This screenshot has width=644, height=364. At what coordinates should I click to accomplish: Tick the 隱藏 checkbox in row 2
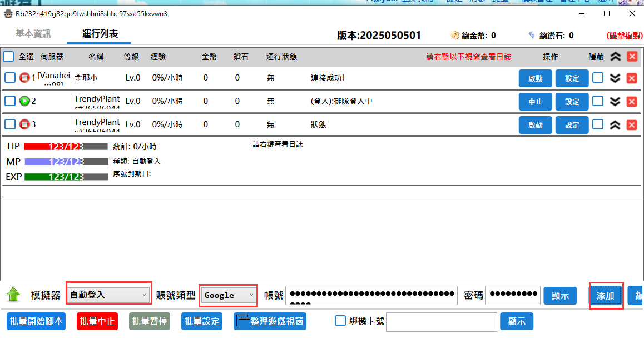click(x=598, y=101)
